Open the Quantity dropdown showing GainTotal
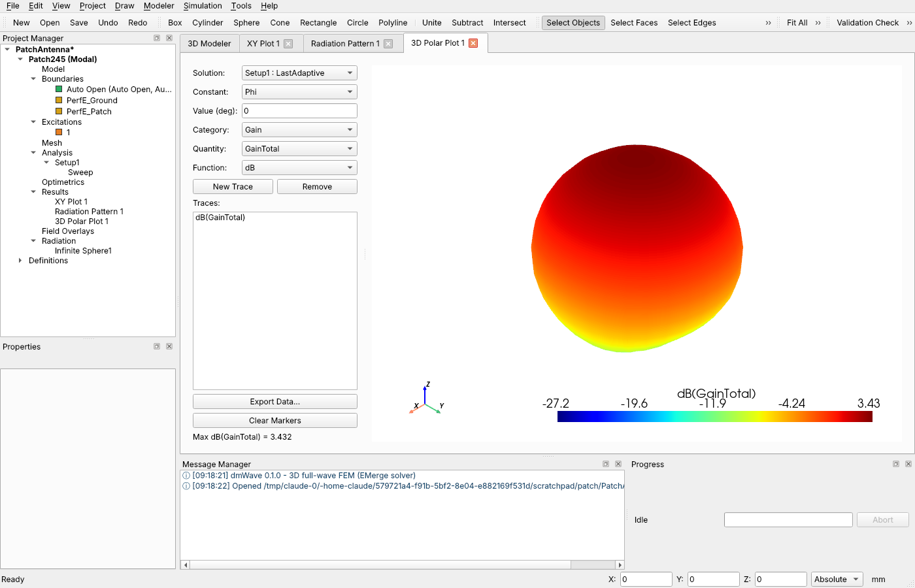Image resolution: width=915 pixels, height=588 pixels. [299, 149]
